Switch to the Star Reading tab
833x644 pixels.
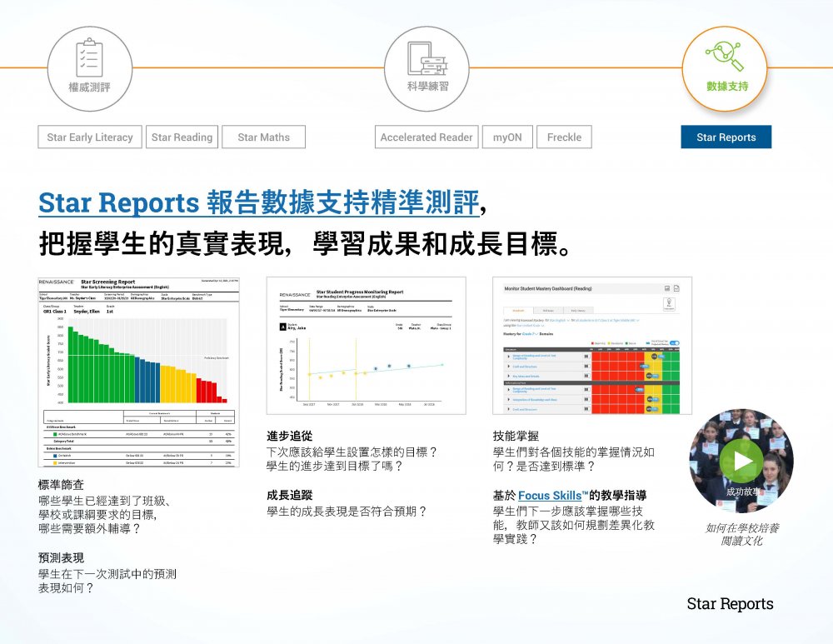(x=182, y=137)
